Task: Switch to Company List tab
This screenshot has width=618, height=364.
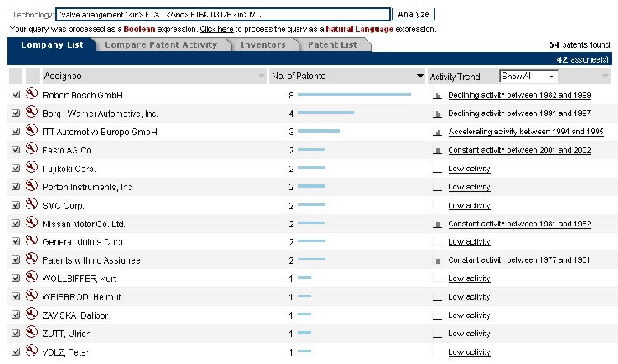Action: tap(52, 44)
